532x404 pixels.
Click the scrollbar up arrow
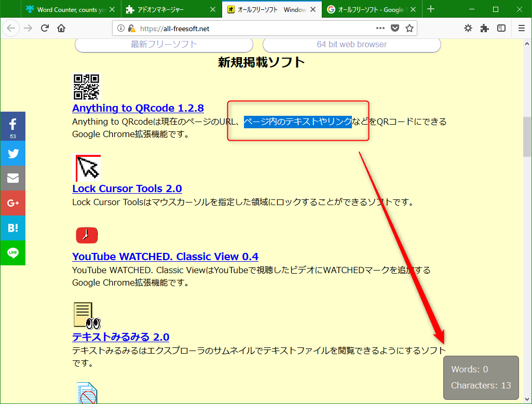point(527,44)
